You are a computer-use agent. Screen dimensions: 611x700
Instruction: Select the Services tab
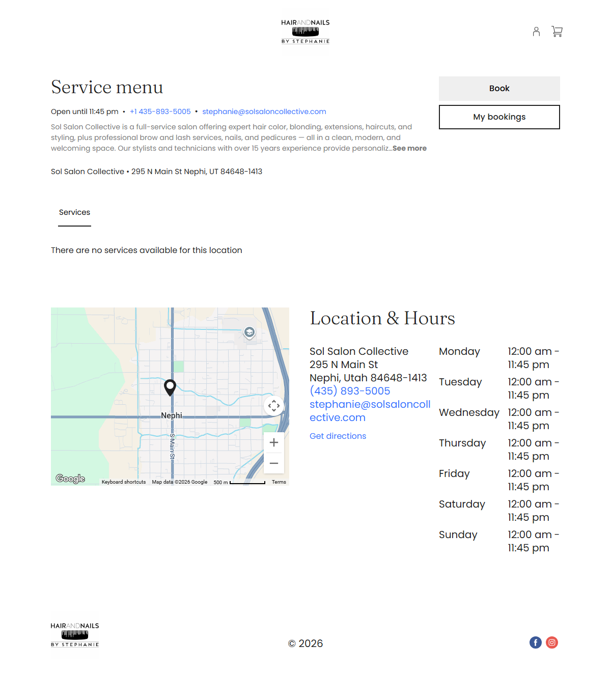pyautogui.click(x=74, y=212)
